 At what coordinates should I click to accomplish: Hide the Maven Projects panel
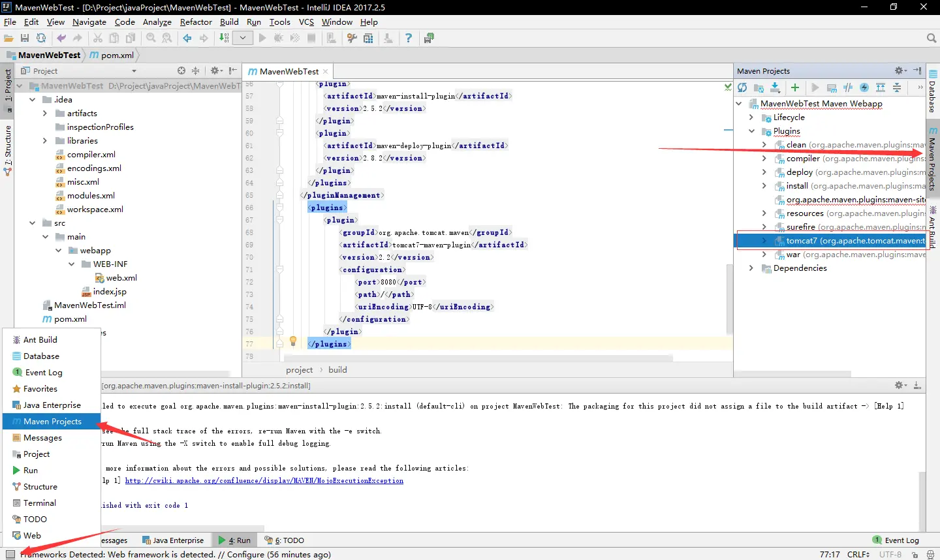coord(917,70)
